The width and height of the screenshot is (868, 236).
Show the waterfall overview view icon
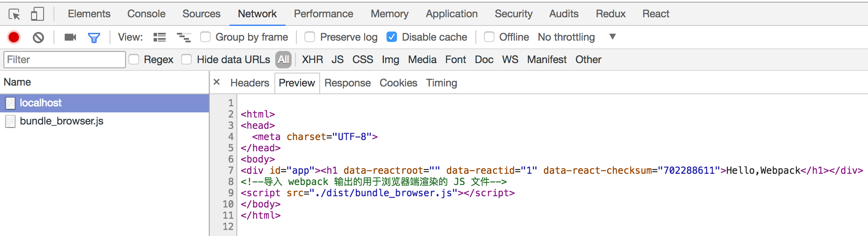184,38
